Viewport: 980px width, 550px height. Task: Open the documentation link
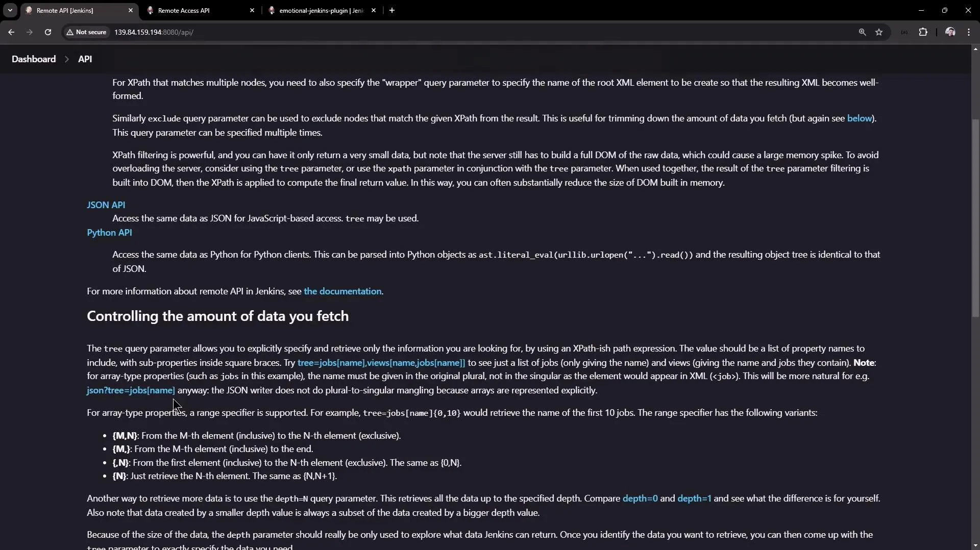pos(342,291)
